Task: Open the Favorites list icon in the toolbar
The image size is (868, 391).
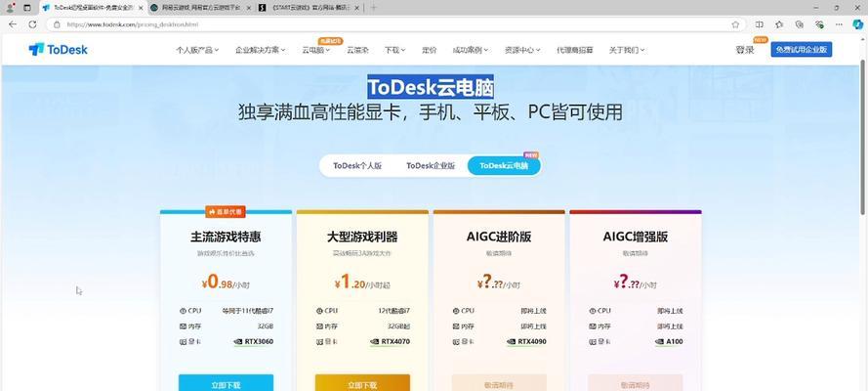Action: [x=779, y=24]
